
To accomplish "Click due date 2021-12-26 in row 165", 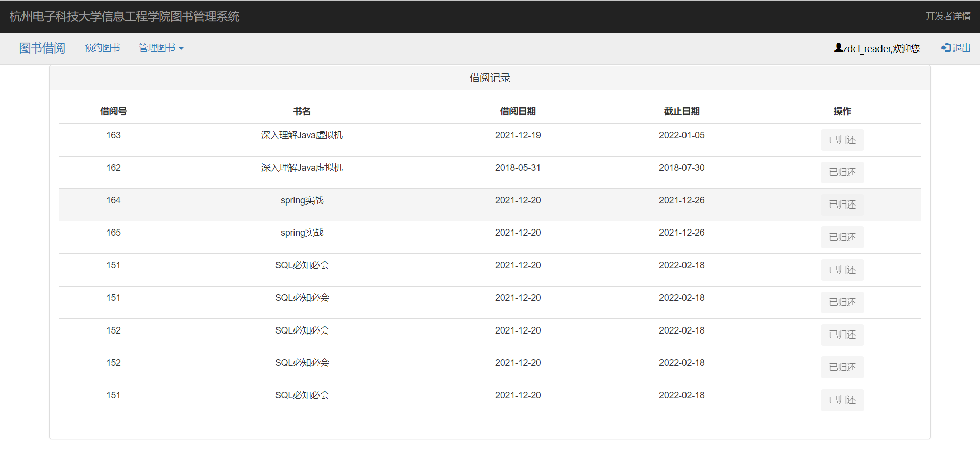I will [681, 233].
